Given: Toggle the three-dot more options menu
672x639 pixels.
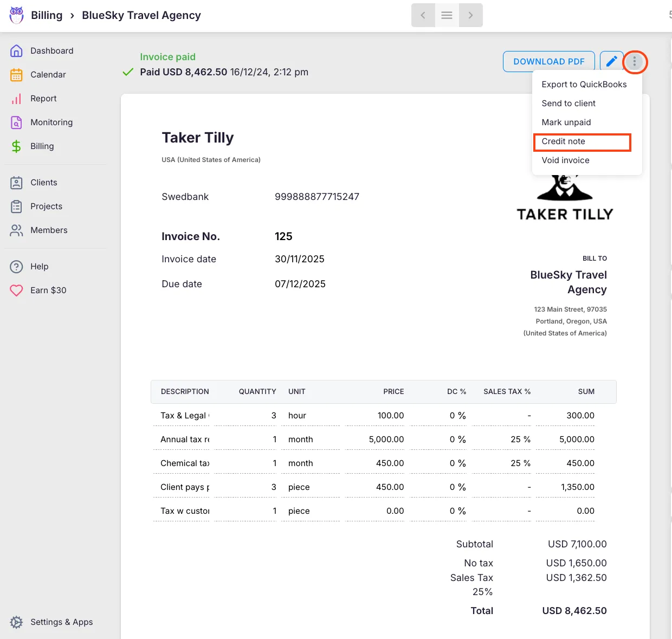Looking at the screenshot, I should coord(635,62).
